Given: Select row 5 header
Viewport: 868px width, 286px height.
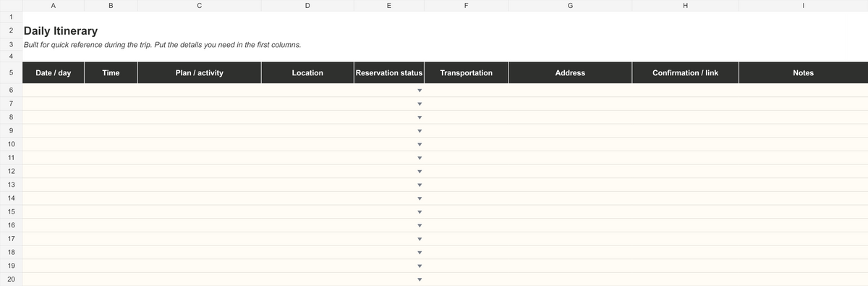Looking at the screenshot, I should [x=11, y=73].
